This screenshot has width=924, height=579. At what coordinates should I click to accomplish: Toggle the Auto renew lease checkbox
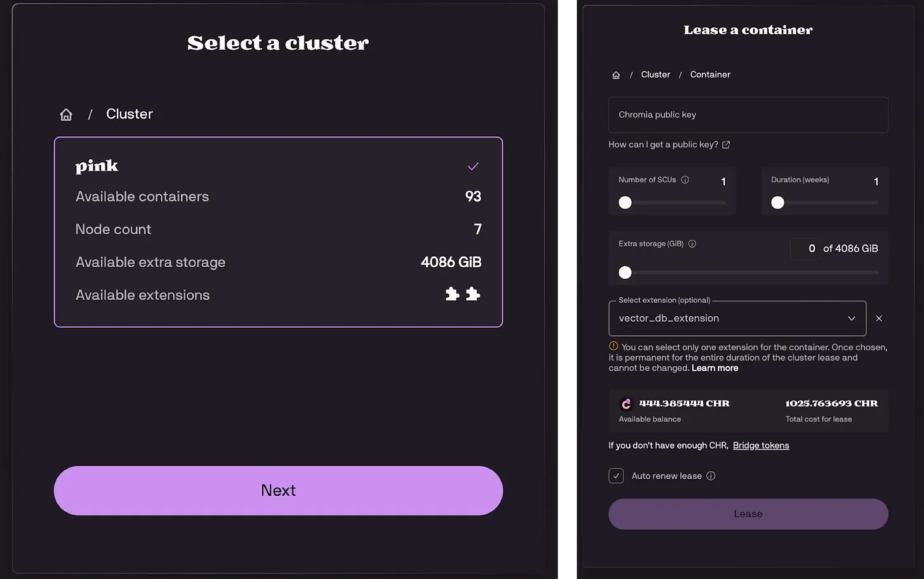pos(616,476)
